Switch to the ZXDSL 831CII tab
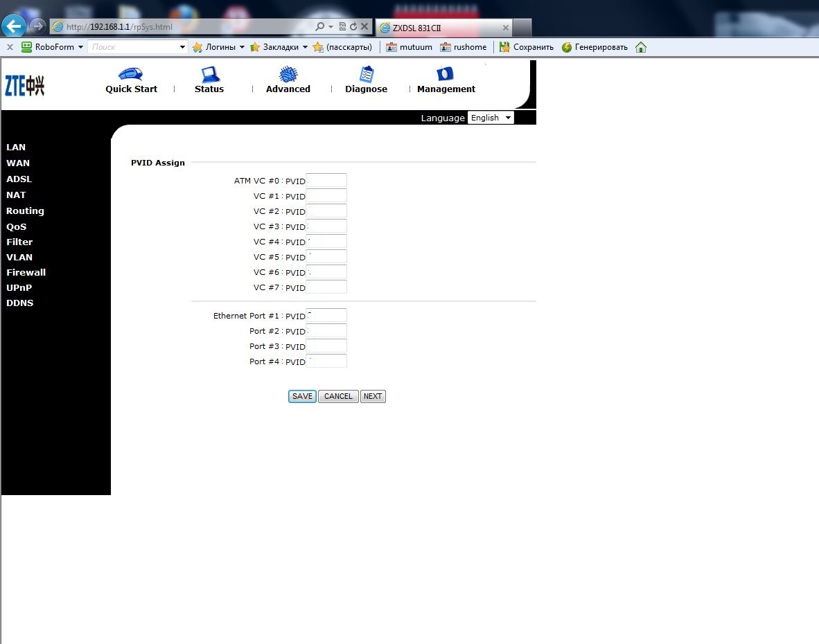 [x=443, y=28]
